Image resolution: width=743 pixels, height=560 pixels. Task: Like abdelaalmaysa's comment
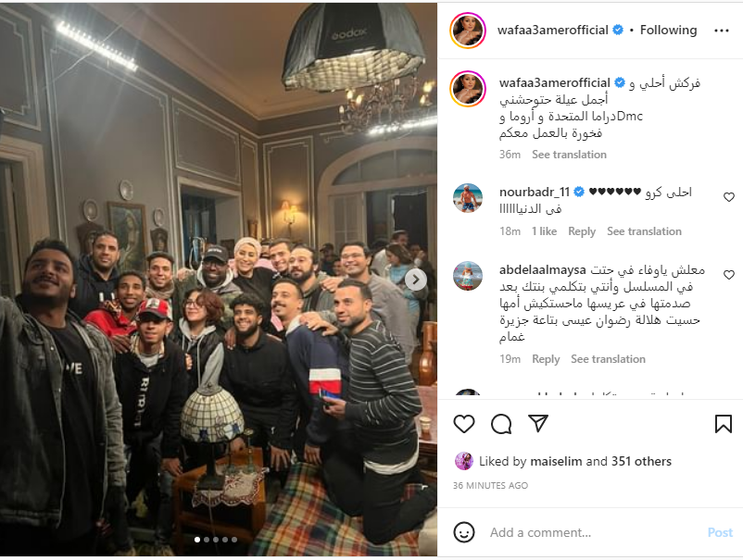tap(729, 275)
